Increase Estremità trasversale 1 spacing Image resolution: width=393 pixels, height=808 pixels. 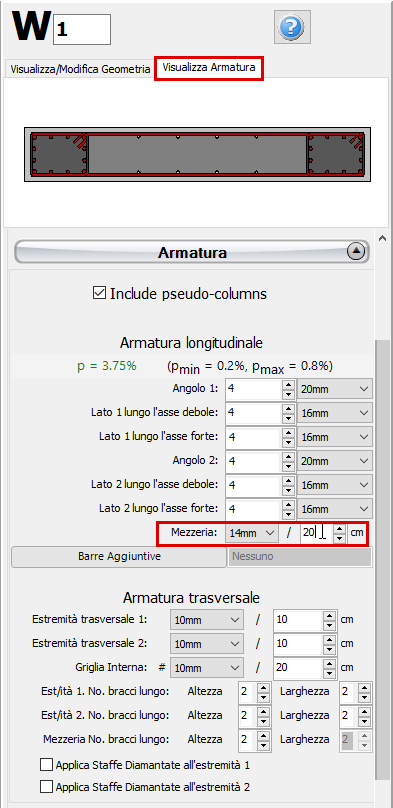click(329, 615)
